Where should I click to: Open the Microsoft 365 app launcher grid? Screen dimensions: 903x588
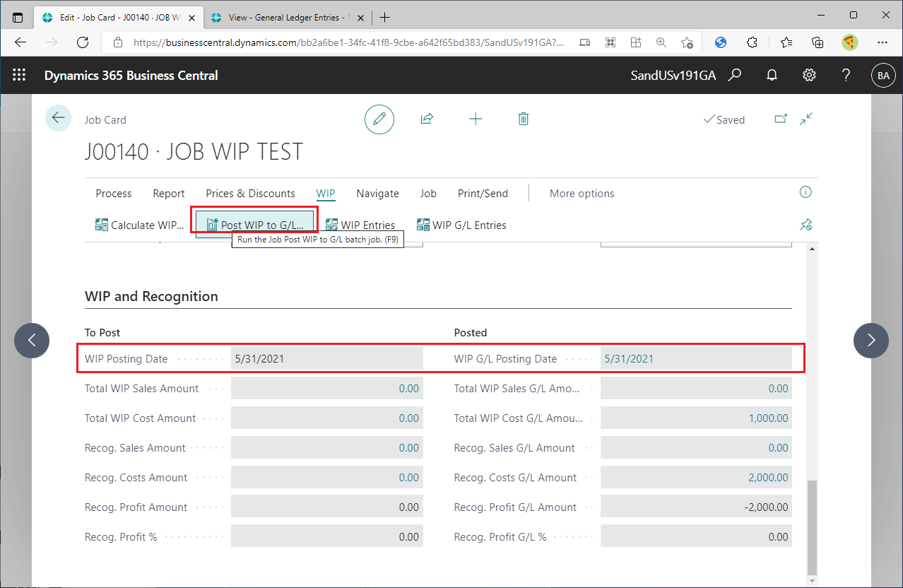(19, 75)
